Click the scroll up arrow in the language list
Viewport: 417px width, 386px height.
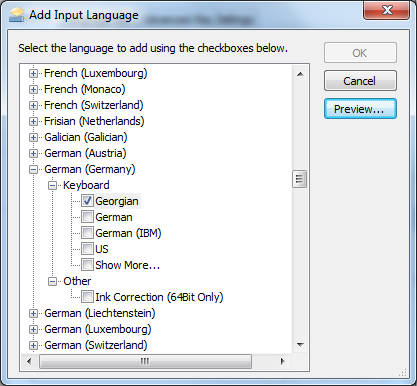click(x=300, y=74)
